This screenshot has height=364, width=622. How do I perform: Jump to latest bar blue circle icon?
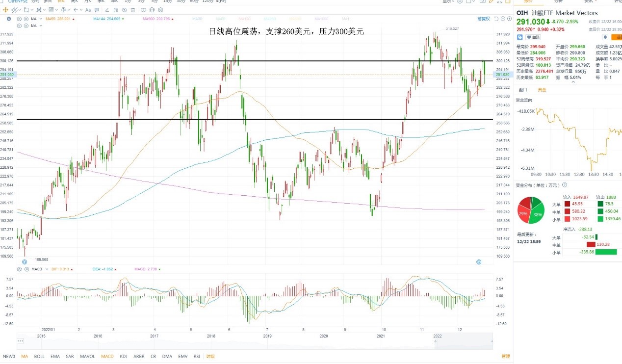click(478, 262)
